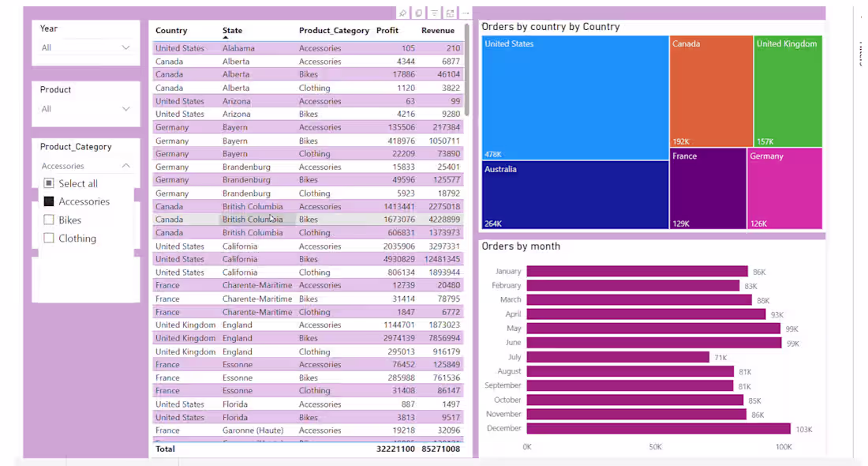
Task: Click the copy visual icon above the table
Action: (x=418, y=13)
